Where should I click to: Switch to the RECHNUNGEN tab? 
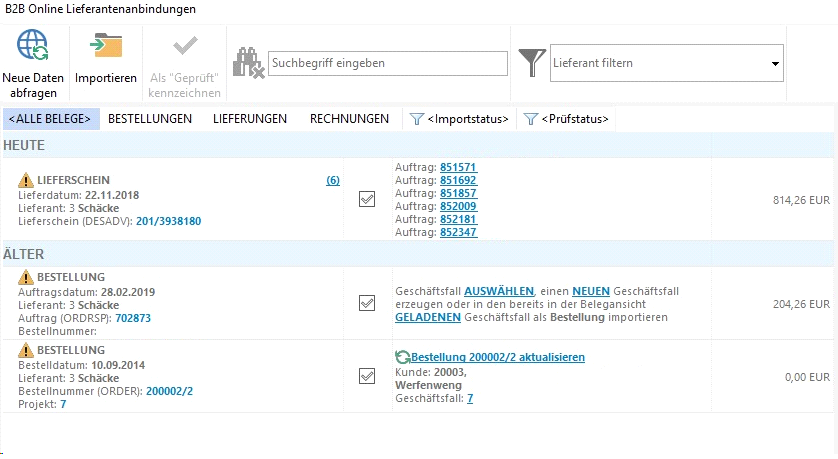(349, 119)
